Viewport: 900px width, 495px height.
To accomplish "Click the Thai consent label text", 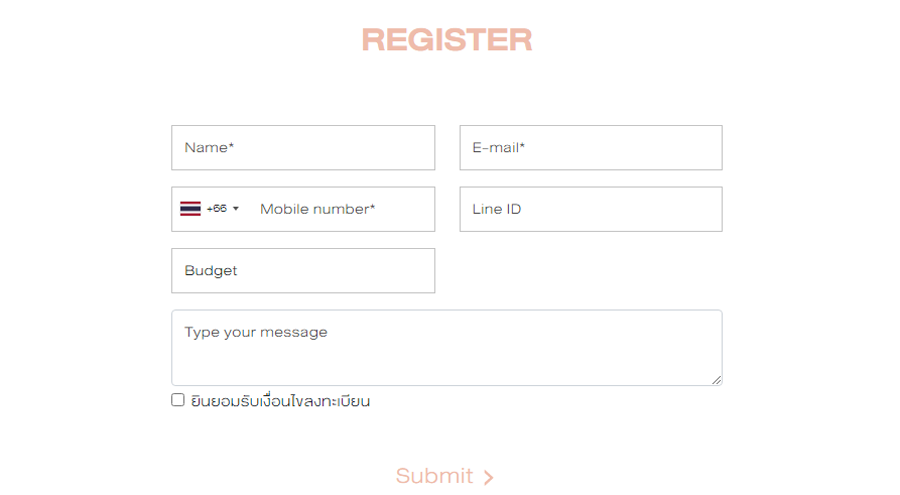I will (x=280, y=401).
